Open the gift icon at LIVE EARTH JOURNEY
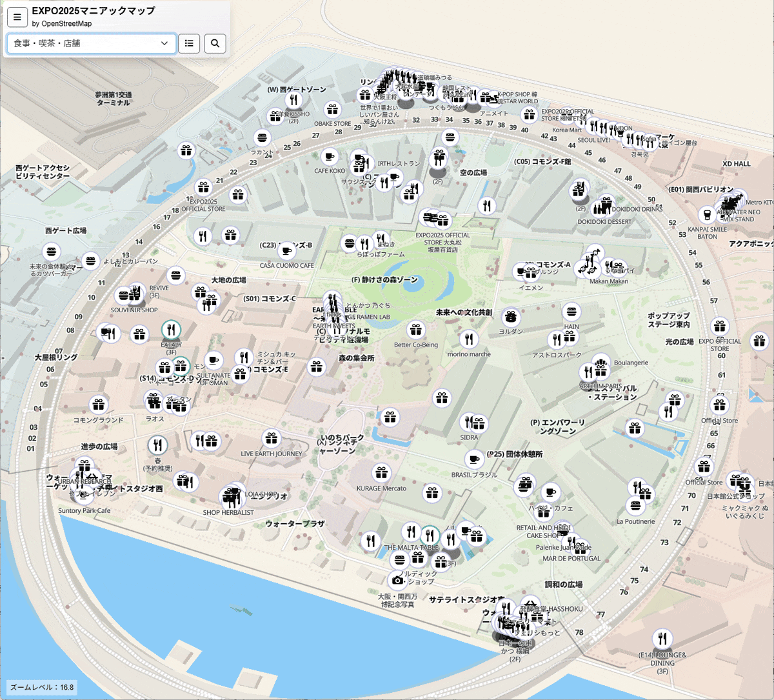 point(272,439)
